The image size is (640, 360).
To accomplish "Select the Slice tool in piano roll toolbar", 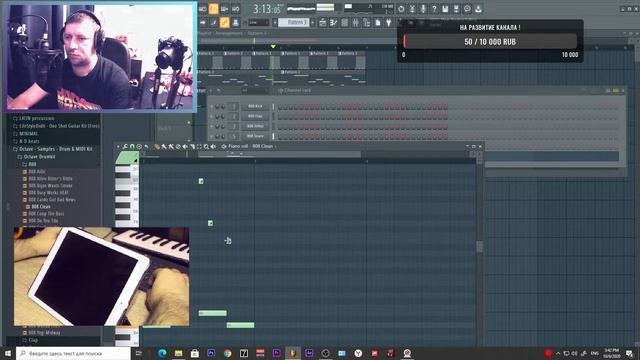I will [x=192, y=146].
